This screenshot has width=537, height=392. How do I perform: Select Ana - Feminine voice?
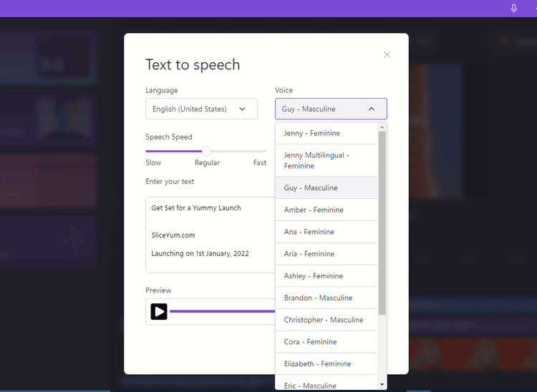(326, 232)
